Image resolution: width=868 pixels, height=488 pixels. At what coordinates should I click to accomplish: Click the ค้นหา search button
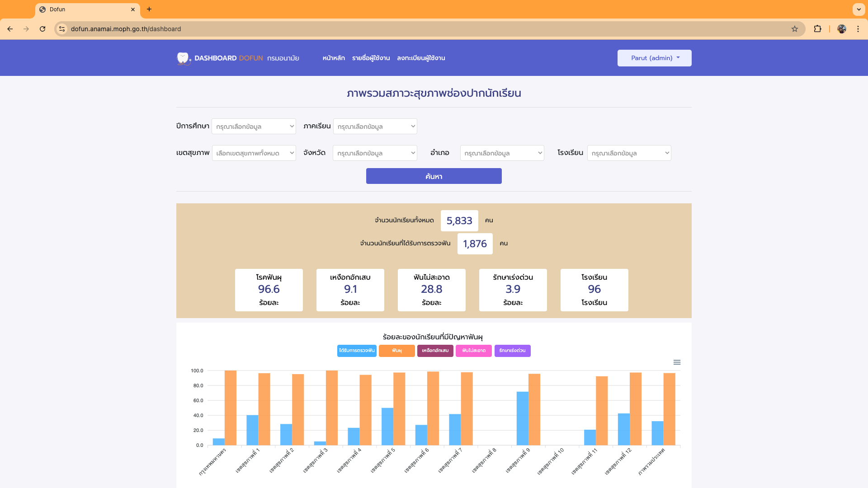(434, 176)
